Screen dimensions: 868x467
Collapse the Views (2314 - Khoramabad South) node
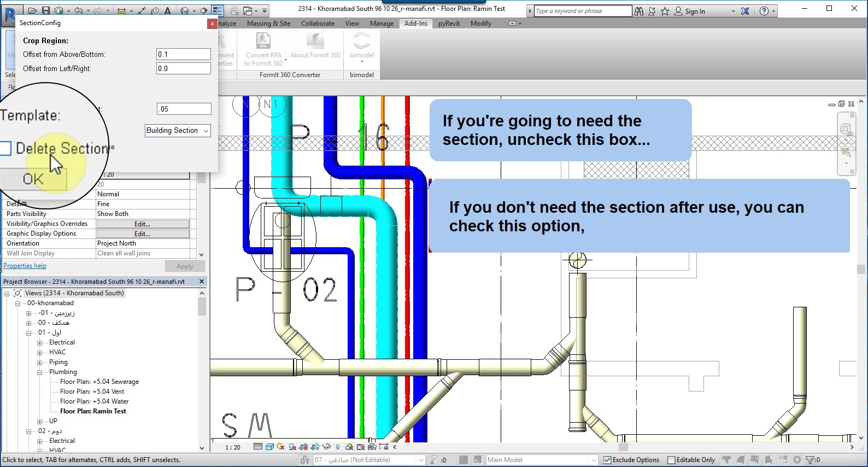coord(7,294)
